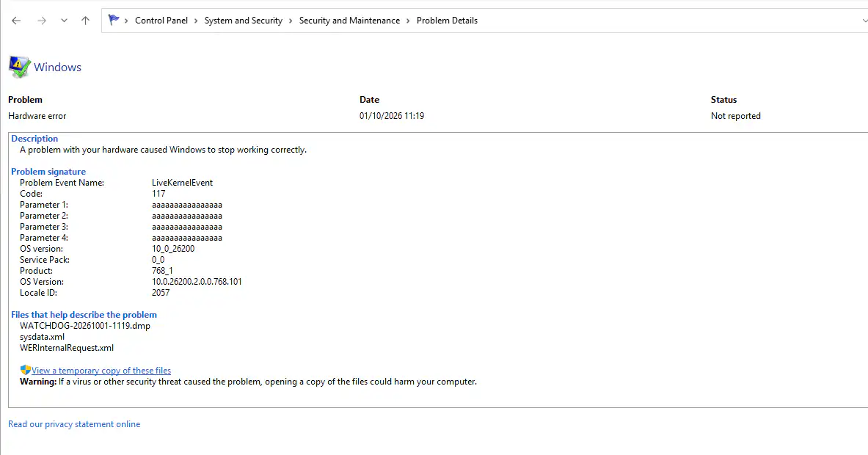Image resolution: width=868 pixels, height=455 pixels.
Task: Click the OS version value 10_0_26200
Action: coord(173,249)
